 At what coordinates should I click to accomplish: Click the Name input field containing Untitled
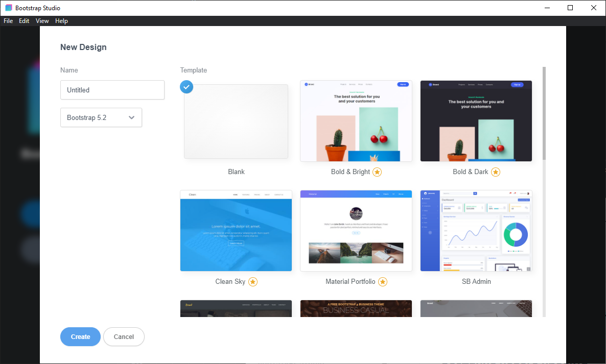112,90
